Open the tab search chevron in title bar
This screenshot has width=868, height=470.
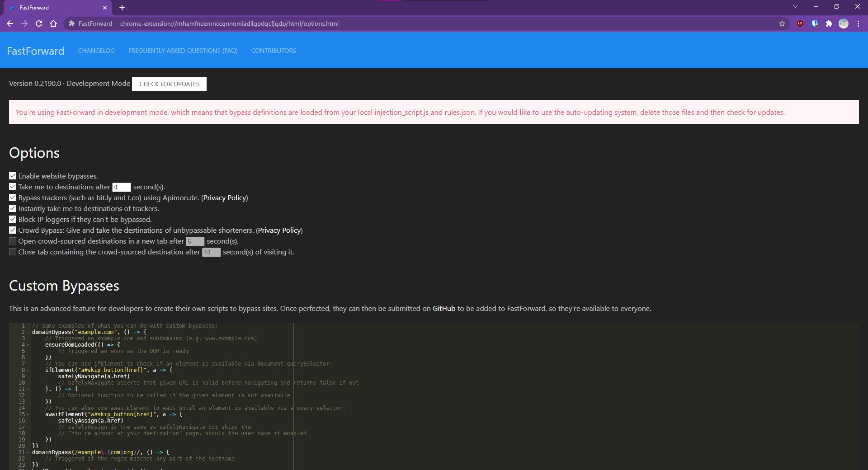tap(795, 6)
